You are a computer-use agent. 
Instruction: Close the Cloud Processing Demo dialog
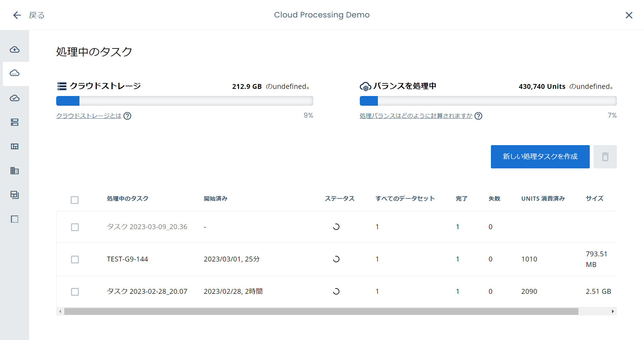[x=629, y=15]
